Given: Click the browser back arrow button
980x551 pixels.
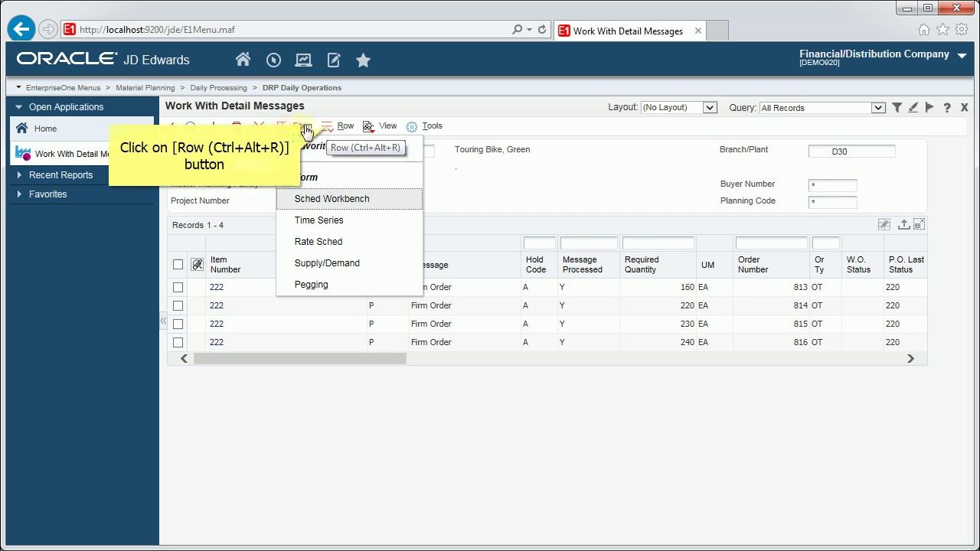Looking at the screenshot, I should [x=21, y=30].
